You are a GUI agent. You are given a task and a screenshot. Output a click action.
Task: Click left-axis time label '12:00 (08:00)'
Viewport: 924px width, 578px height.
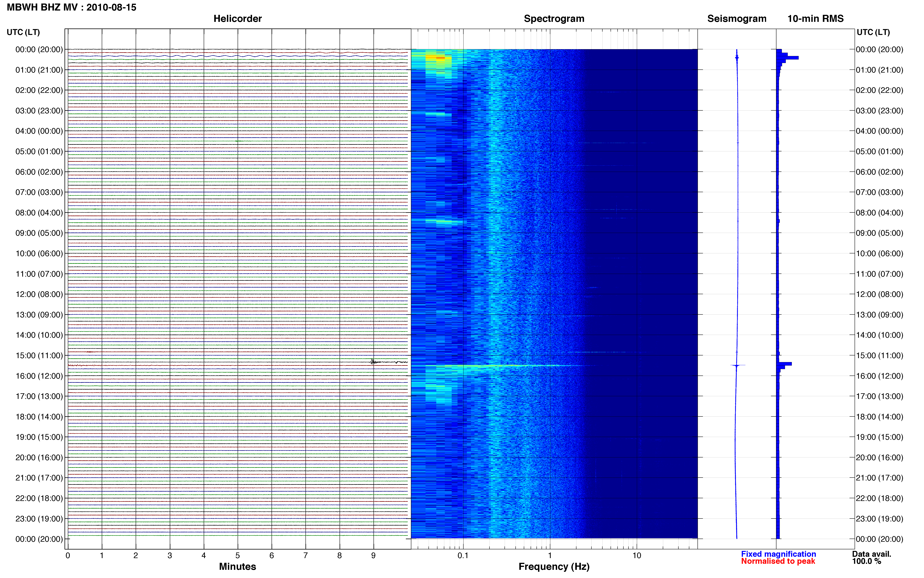[39, 294]
